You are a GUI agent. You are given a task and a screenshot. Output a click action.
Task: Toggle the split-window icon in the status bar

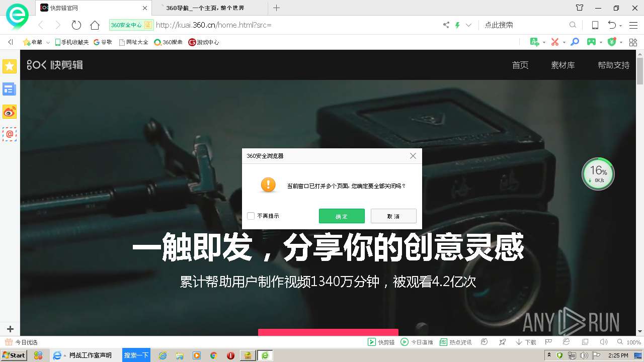[x=585, y=342]
